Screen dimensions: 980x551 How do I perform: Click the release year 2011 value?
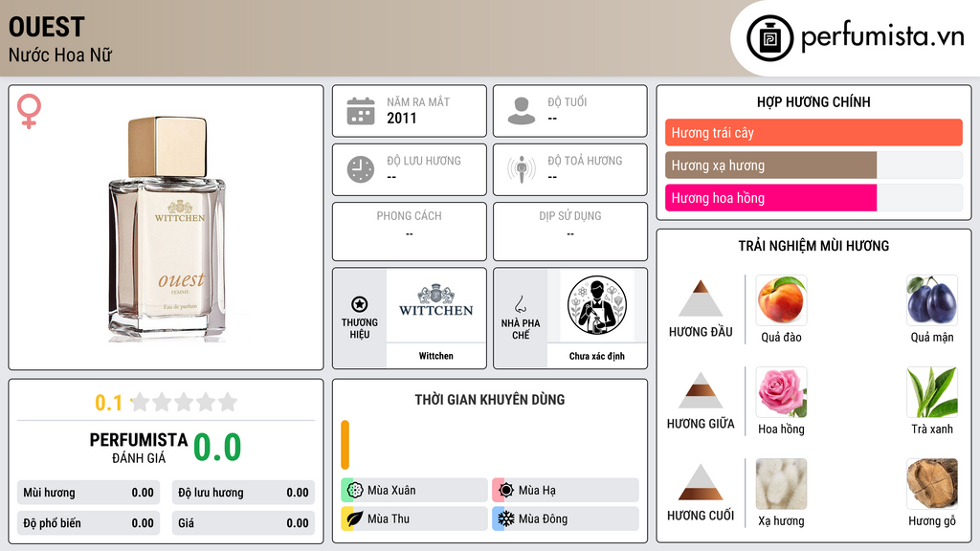(x=401, y=118)
